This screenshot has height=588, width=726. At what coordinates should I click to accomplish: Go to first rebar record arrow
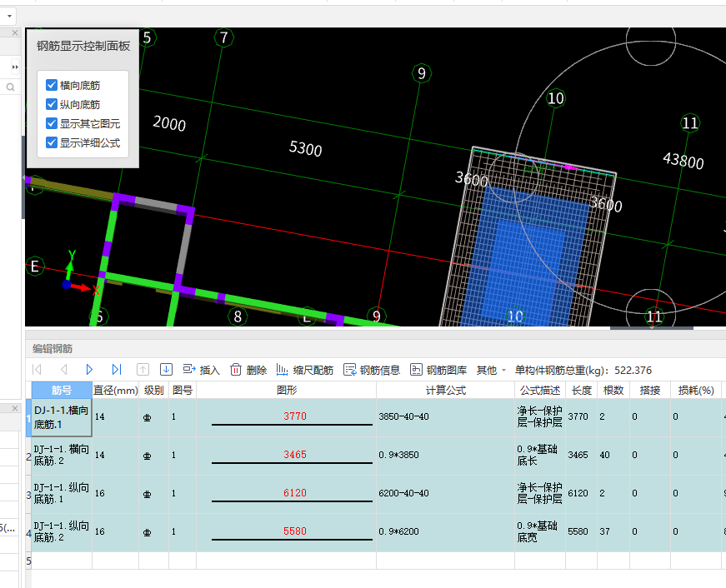(x=37, y=369)
